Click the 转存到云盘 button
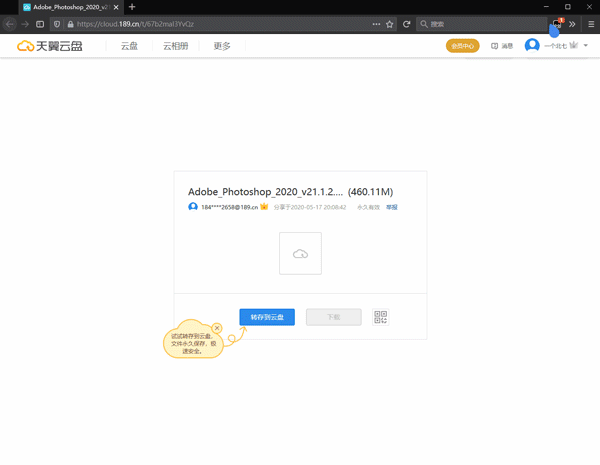This screenshot has width=600, height=465. coord(267,317)
